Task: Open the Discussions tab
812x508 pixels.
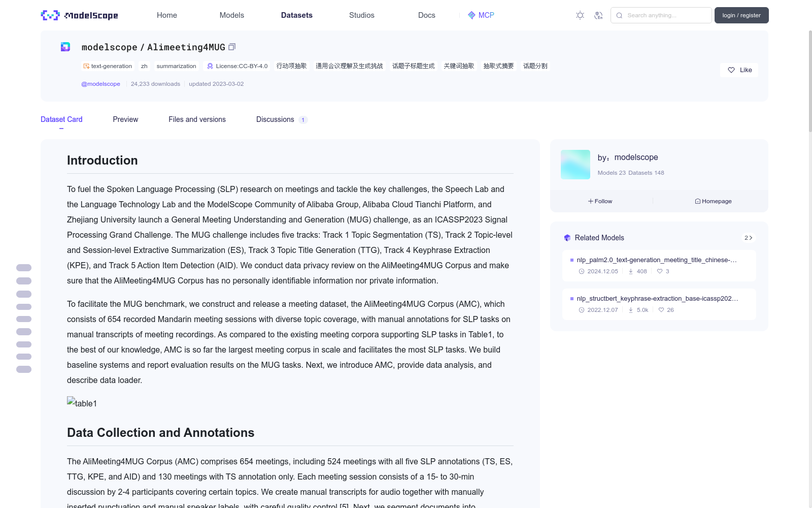Action: pyautogui.click(x=282, y=119)
